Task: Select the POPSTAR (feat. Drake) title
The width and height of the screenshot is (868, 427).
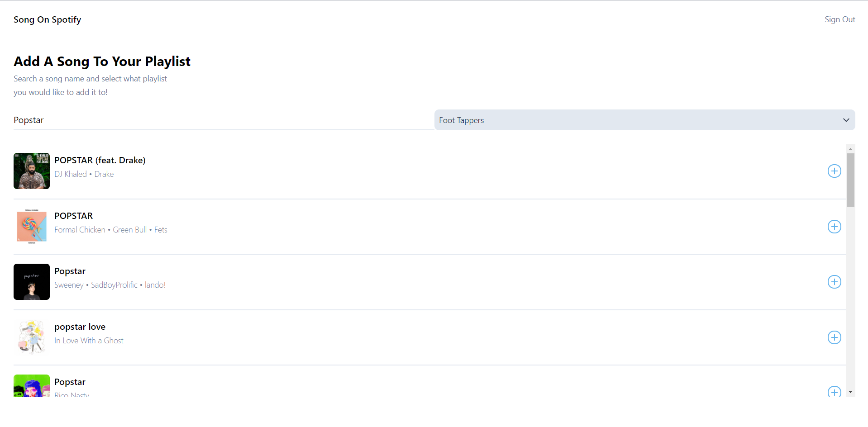Action: 100,160
